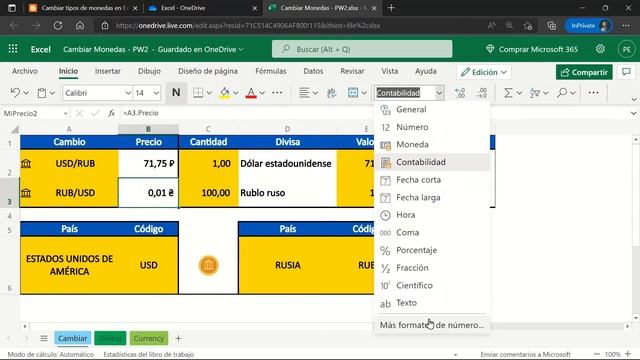Expand the formula bar chevron
Screen dimensions: 640x360
click(x=633, y=113)
